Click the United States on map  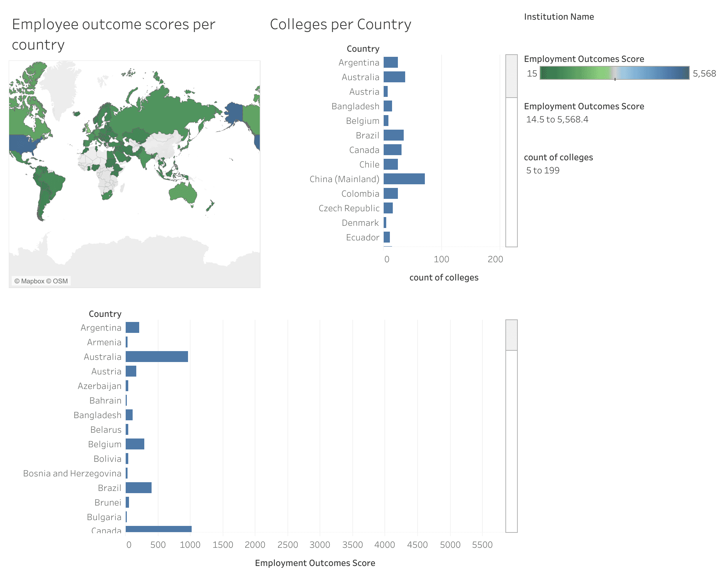23,143
